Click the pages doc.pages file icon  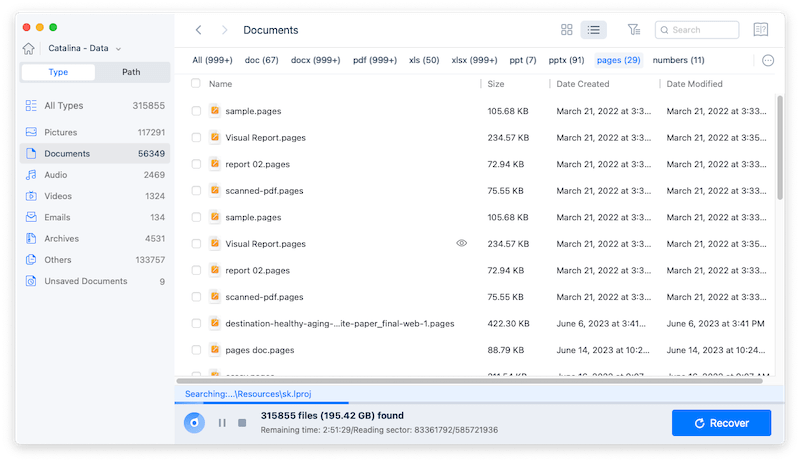tap(215, 350)
